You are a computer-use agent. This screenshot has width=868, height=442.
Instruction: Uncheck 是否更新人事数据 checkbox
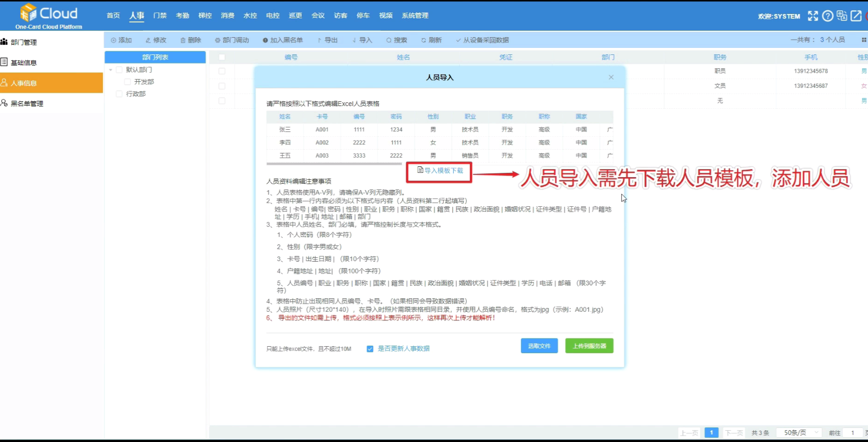click(x=370, y=349)
